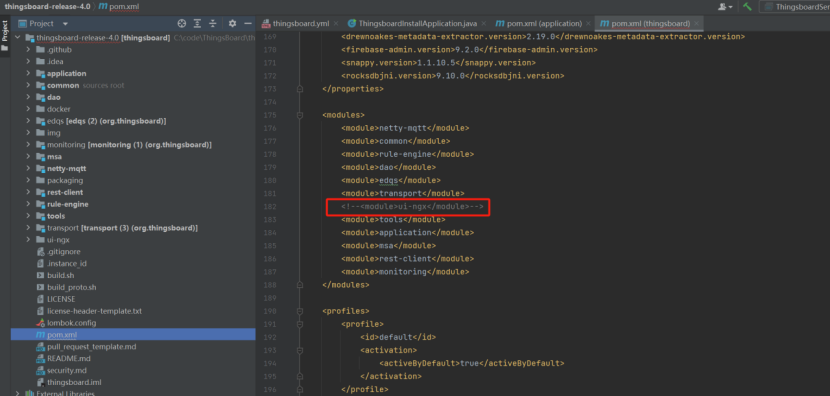The height and width of the screenshot is (396, 830).
Task: Open ThingsboardServer run configuration selector
Action: point(795,6)
